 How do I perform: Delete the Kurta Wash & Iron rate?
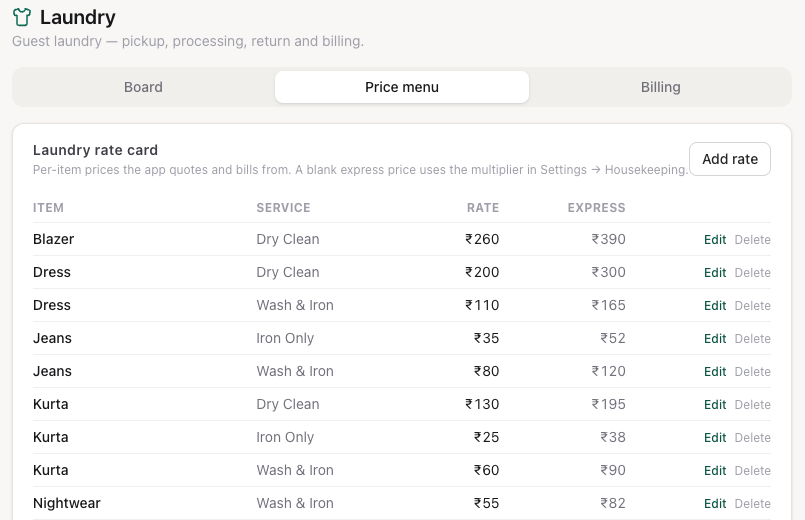point(753,471)
